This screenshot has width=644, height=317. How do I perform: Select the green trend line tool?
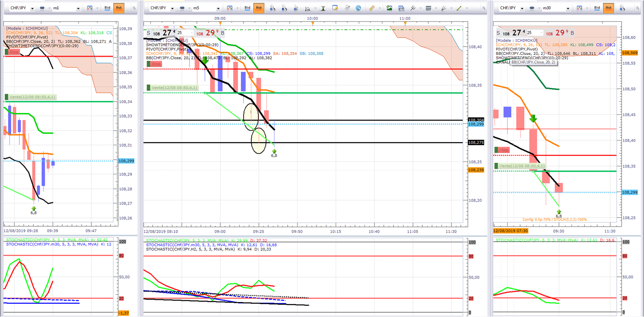click(x=459, y=8)
